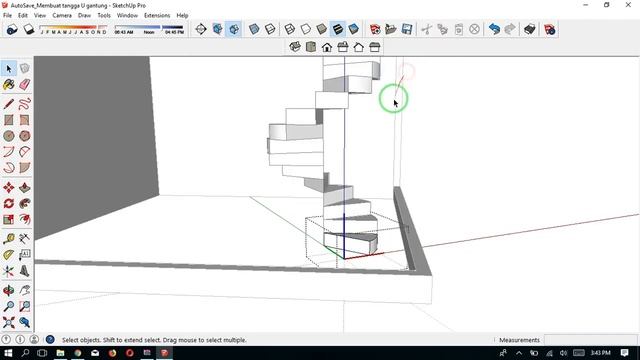The image size is (640, 360).
Task: Choose the Rotated Rectangle tool
Action: pyautogui.click(x=24, y=120)
